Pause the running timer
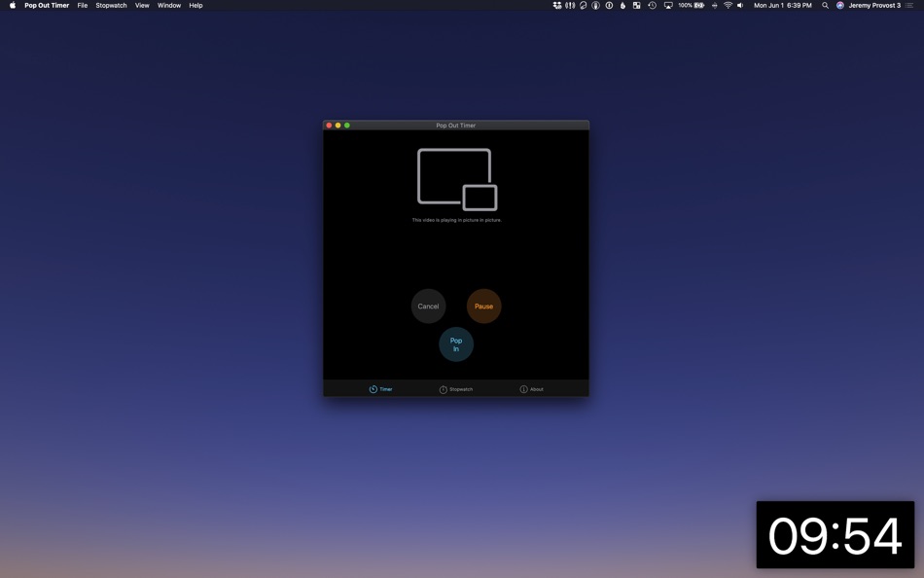Image resolution: width=924 pixels, height=578 pixels. pyautogui.click(x=483, y=307)
